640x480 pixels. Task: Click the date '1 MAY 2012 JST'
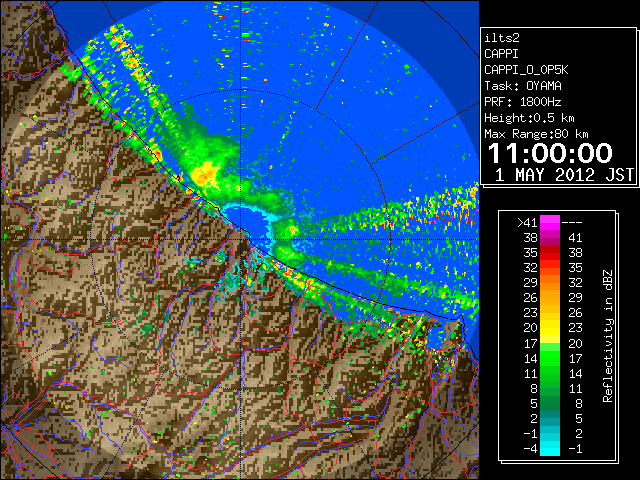click(x=564, y=175)
